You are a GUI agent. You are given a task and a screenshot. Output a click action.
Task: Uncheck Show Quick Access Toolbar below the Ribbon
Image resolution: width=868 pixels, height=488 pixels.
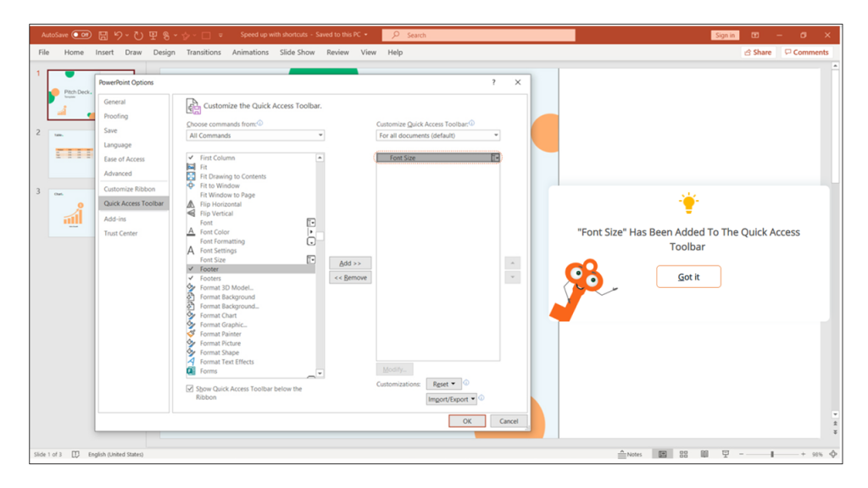(x=191, y=388)
